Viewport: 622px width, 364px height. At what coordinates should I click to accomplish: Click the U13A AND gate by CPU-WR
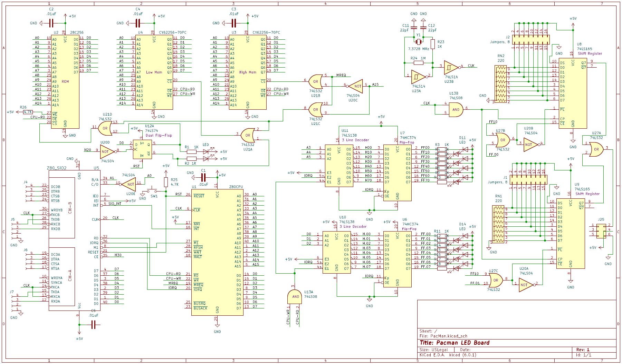294,297
